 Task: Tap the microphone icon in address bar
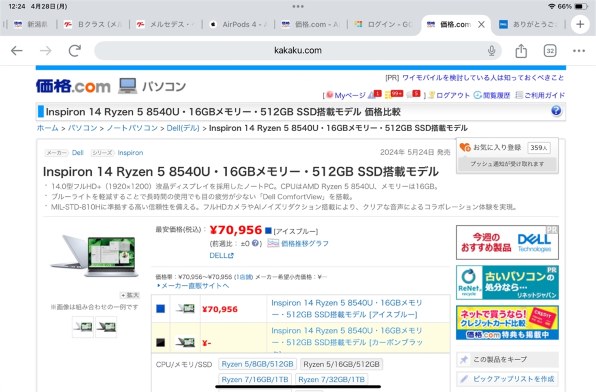click(x=491, y=51)
